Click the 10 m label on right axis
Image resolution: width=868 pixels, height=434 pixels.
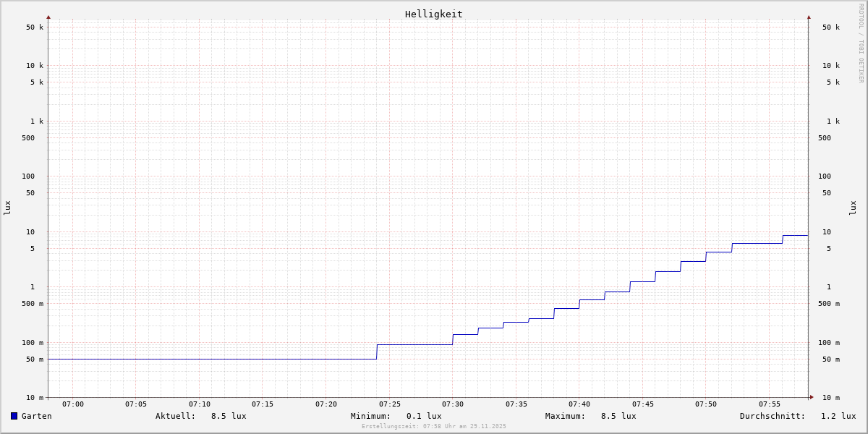point(831,398)
